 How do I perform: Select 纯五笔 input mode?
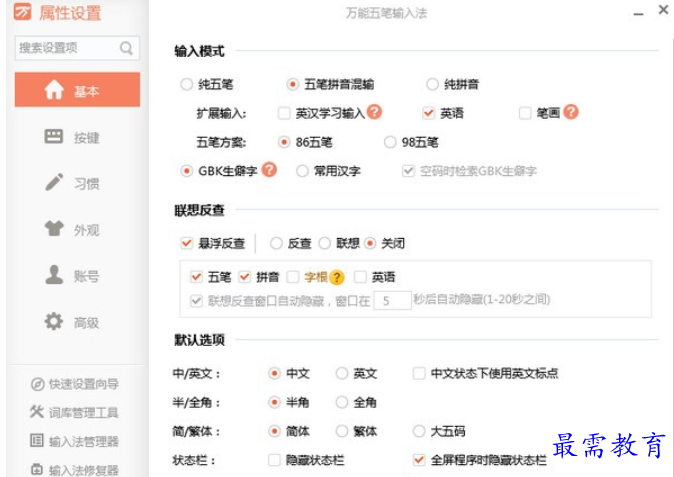pos(186,84)
